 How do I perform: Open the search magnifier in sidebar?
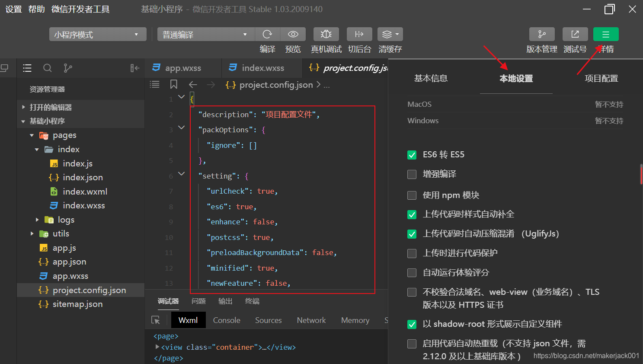(x=48, y=68)
